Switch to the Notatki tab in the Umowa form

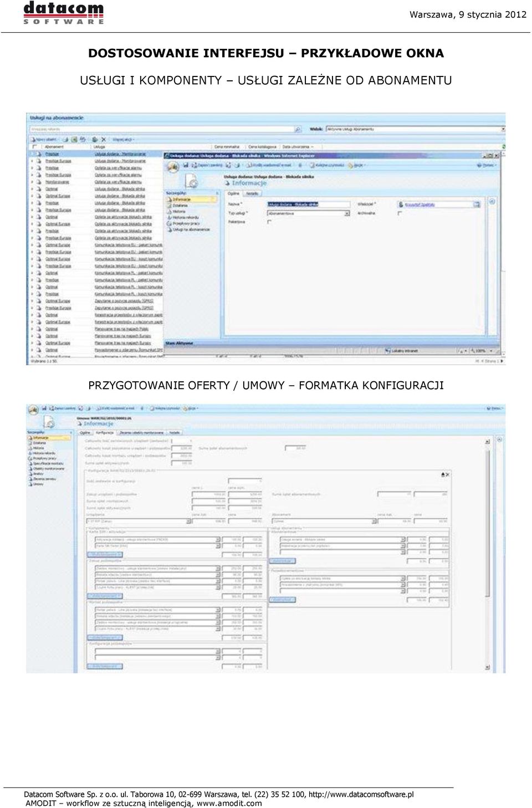pyautogui.click(x=175, y=432)
